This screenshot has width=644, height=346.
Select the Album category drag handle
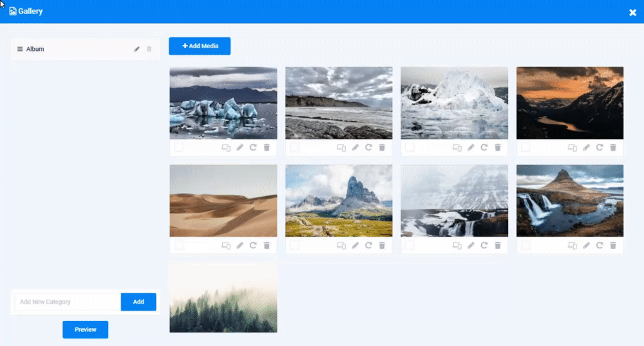[20, 49]
